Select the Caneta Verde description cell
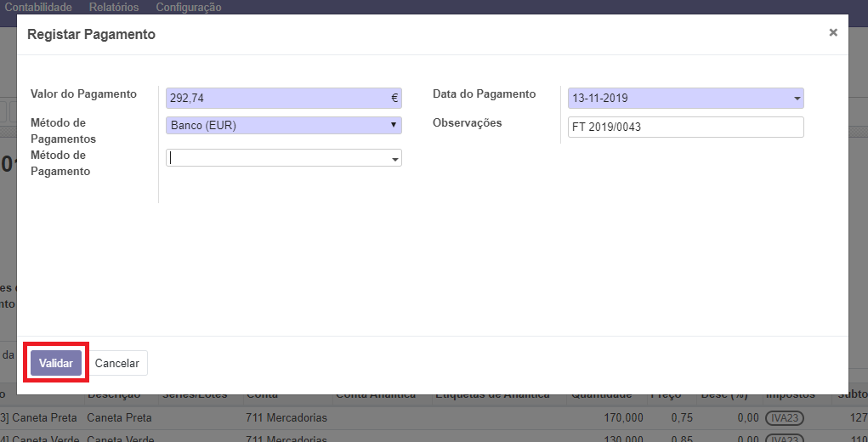Image resolution: width=868 pixels, height=442 pixels. (120, 437)
